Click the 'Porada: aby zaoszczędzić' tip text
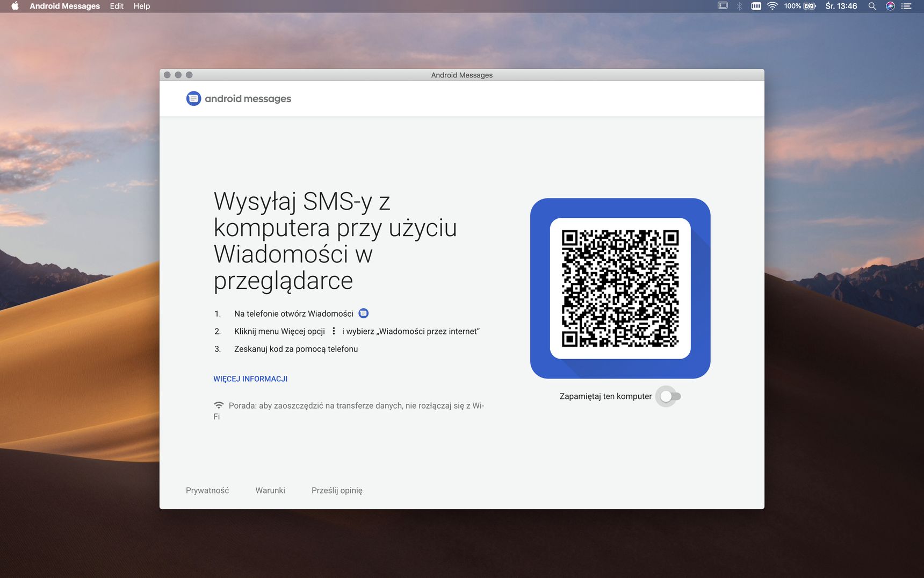924x578 pixels. pos(349,411)
